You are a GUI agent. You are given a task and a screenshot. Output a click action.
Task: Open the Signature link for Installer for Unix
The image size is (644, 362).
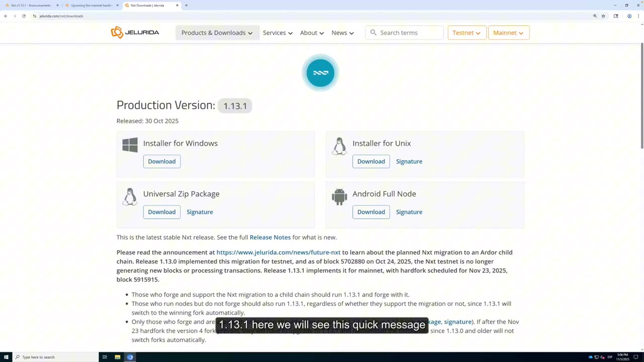pos(409,161)
